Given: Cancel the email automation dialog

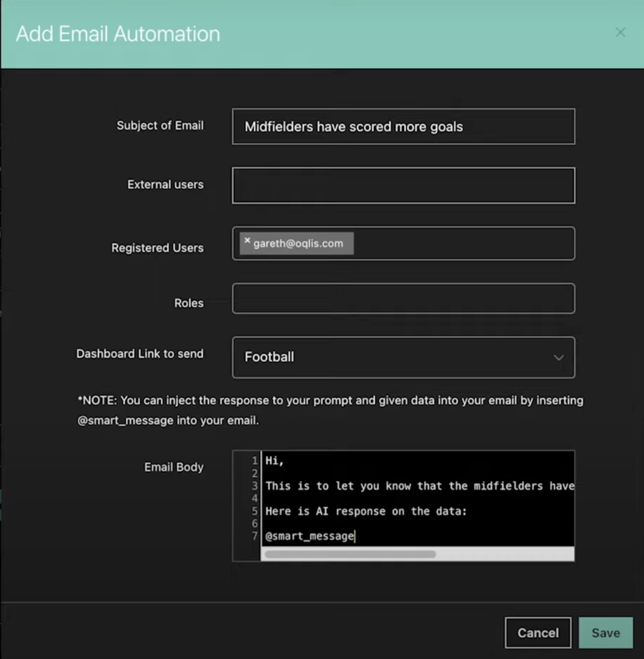Looking at the screenshot, I should [538, 632].
